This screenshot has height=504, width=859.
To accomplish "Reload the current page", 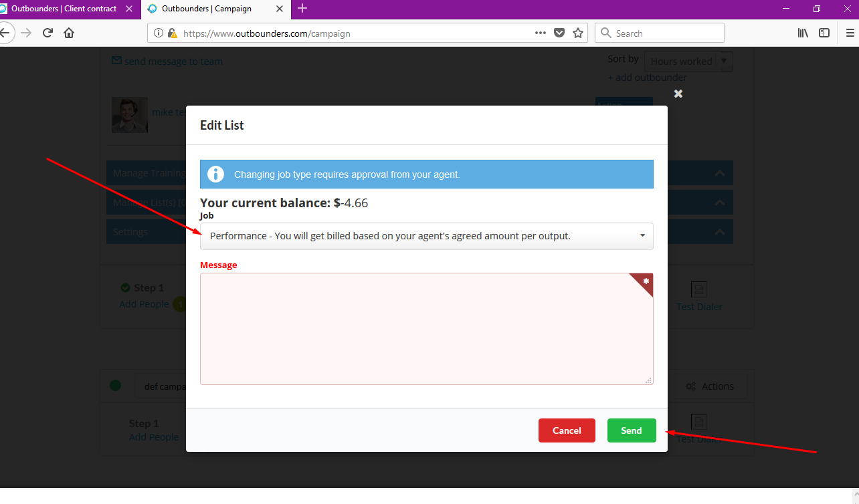I will (47, 33).
